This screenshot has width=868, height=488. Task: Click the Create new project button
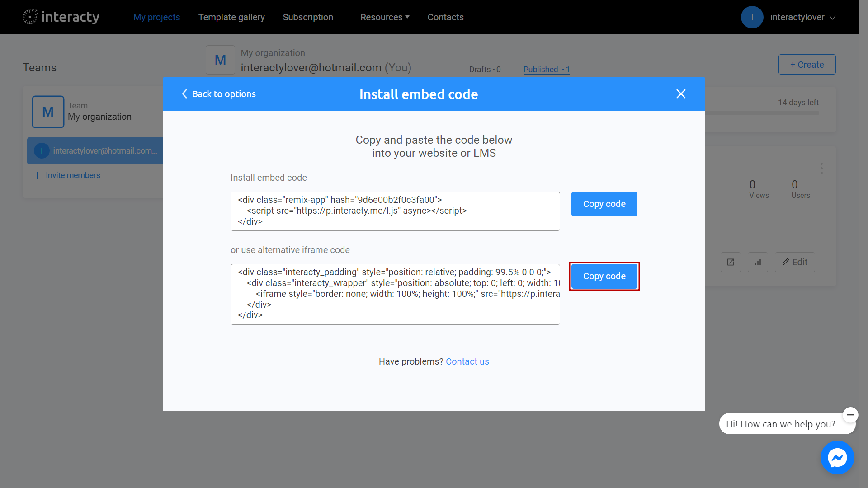pyautogui.click(x=807, y=64)
